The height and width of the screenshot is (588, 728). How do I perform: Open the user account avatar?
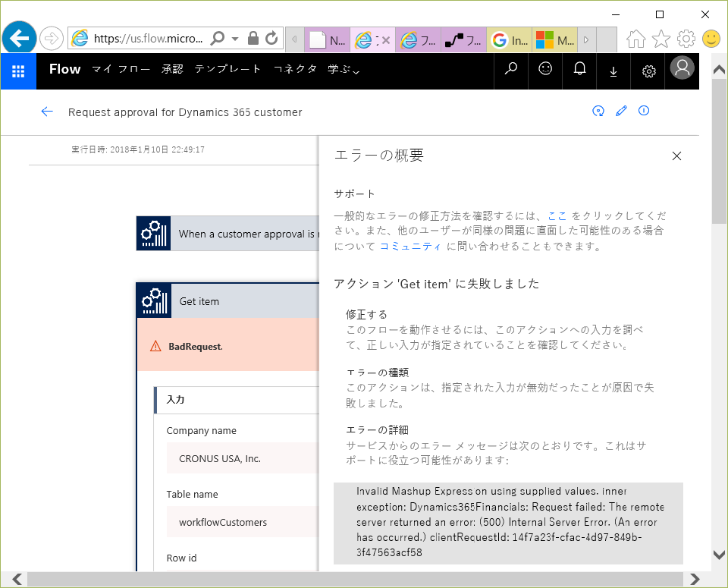tap(682, 68)
